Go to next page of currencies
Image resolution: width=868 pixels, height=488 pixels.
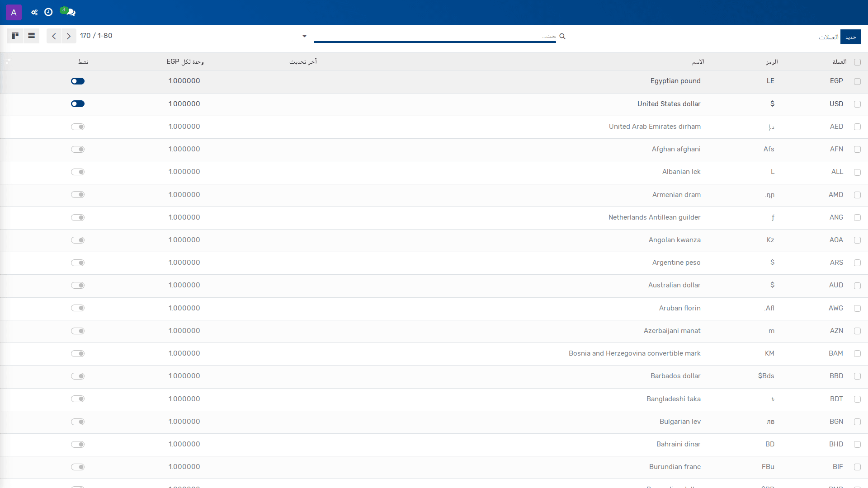pyautogui.click(x=69, y=36)
